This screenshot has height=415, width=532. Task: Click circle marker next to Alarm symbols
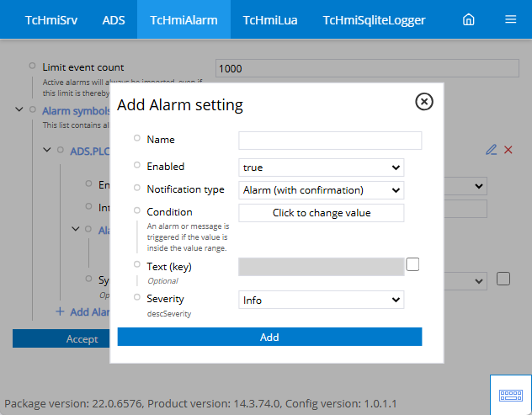coord(33,109)
